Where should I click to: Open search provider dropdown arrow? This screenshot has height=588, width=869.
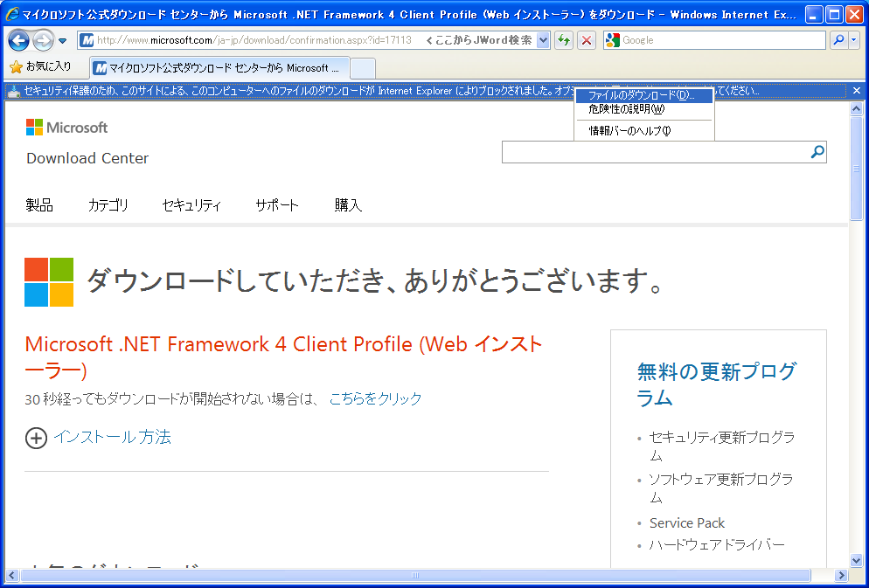coord(853,40)
